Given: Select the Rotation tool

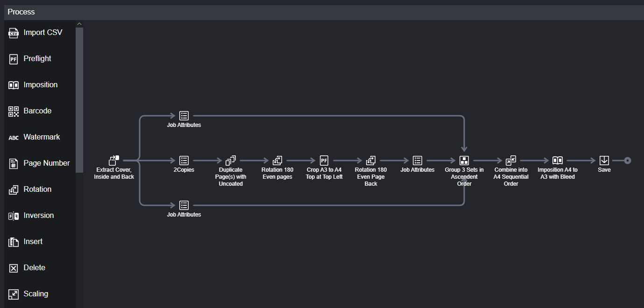Looking at the screenshot, I should pos(37,189).
